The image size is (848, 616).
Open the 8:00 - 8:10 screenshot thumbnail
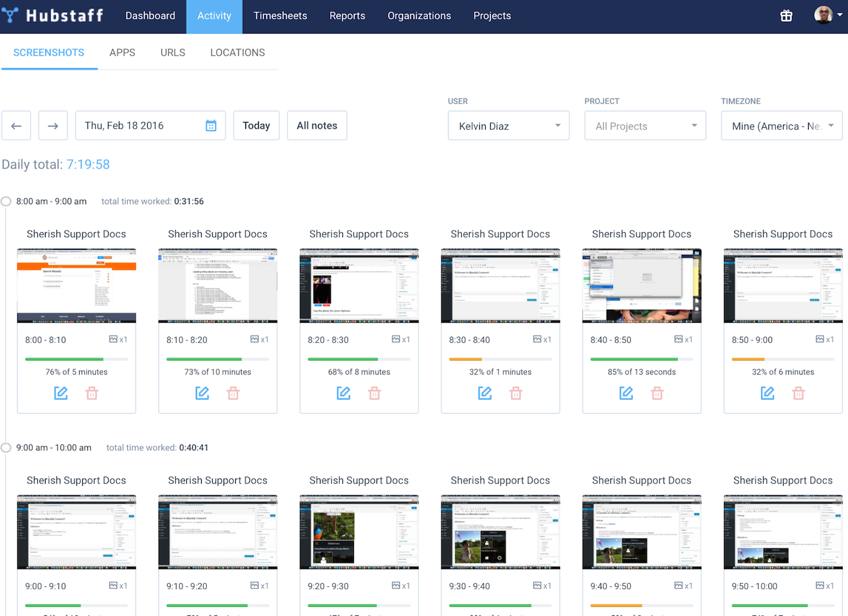click(x=76, y=286)
